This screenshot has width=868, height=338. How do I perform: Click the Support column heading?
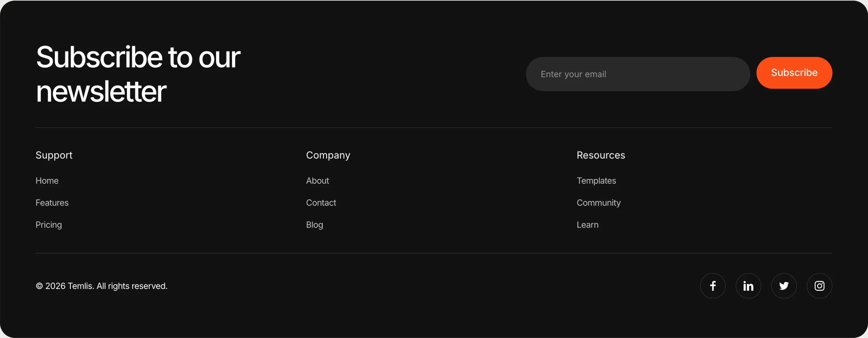(54, 155)
